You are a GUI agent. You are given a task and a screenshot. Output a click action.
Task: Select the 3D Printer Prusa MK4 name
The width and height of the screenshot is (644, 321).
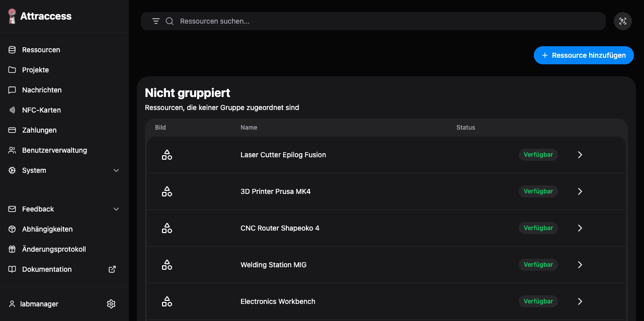coord(276,191)
